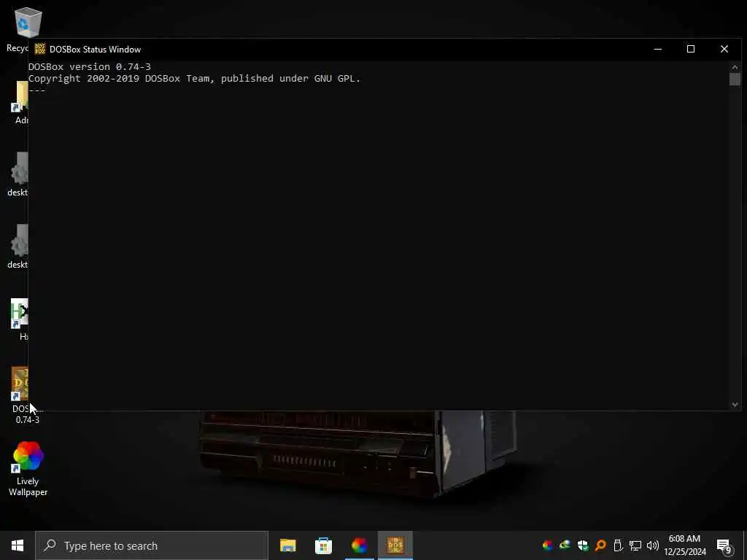This screenshot has height=560, width=747.
Task: Minimize the DOSBox Status Window
Action: (658, 49)
